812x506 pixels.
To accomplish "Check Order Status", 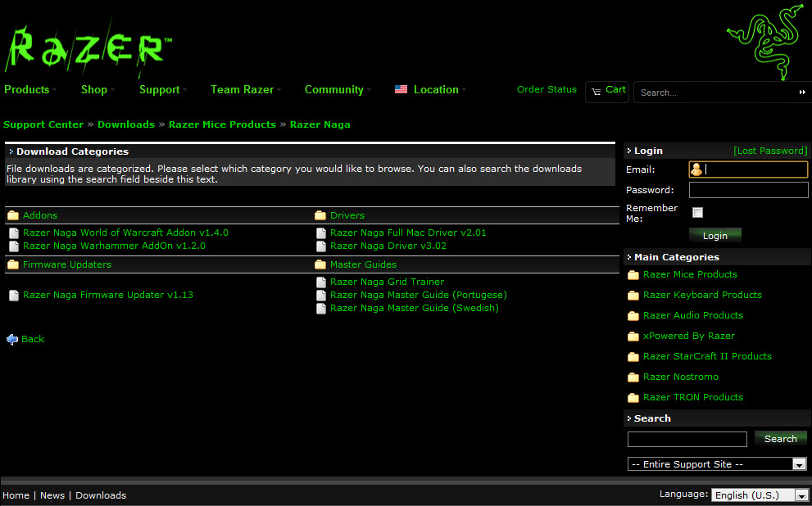I will pos(547,89).
